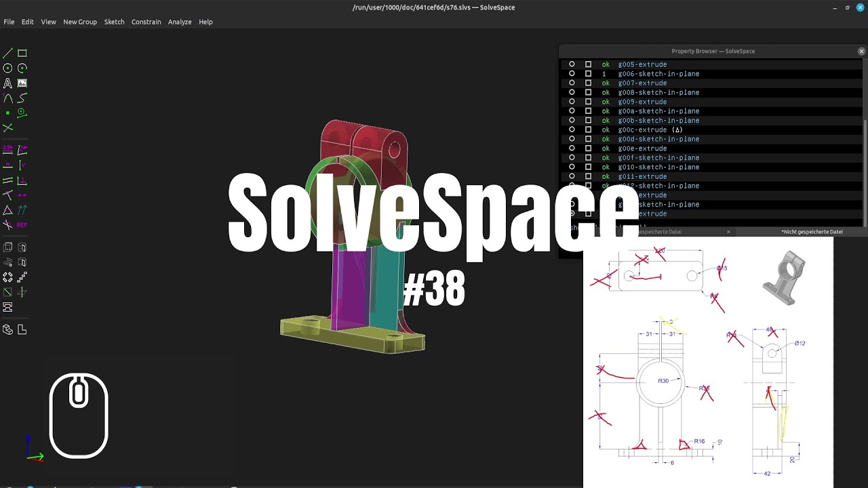This screenshot has width=868, height=488.
Task: Toggle visibility checkbox for g006-sketch-in-plane
Action: pos(588,73)
